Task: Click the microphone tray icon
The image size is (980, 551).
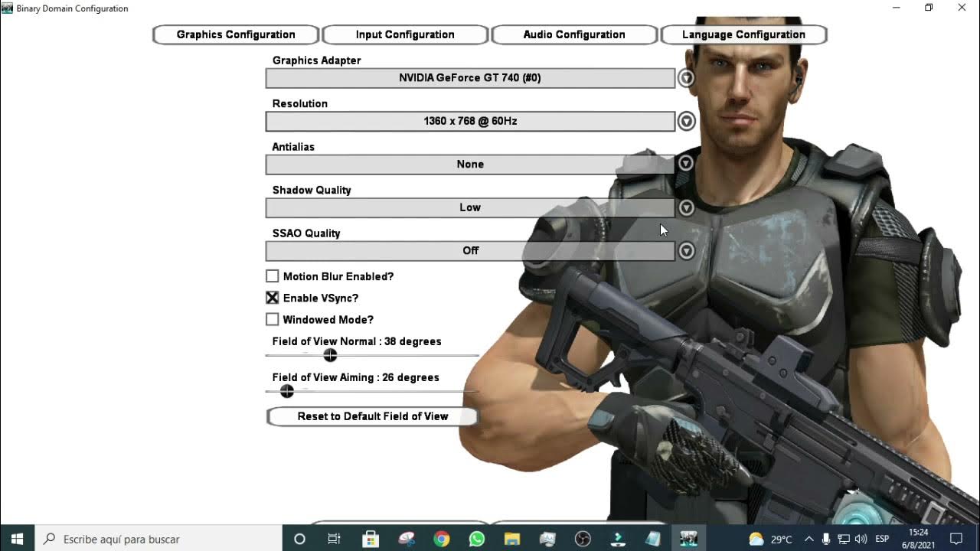Action: pos(826,539)
